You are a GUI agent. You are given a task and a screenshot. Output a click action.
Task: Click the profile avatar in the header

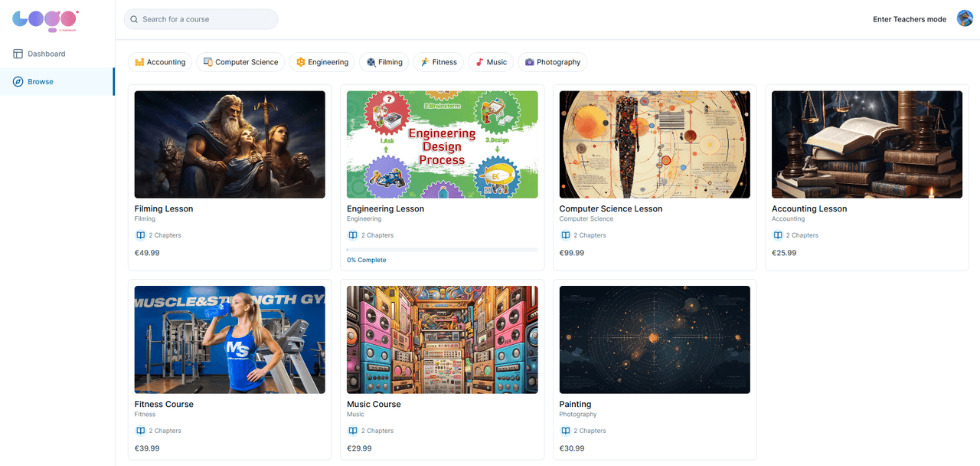tap(964, 18)
